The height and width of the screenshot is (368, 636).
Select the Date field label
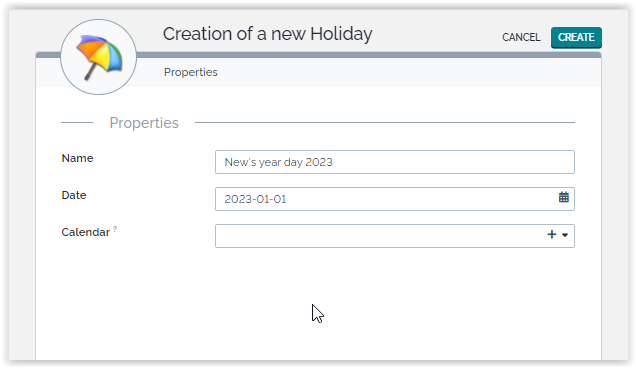click(74, 195)
